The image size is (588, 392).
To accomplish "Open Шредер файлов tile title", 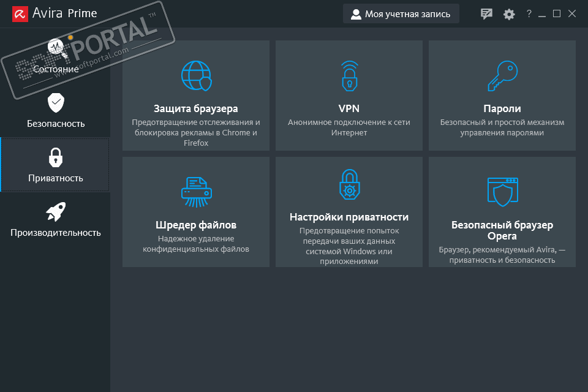I will (x=196, y=225).
